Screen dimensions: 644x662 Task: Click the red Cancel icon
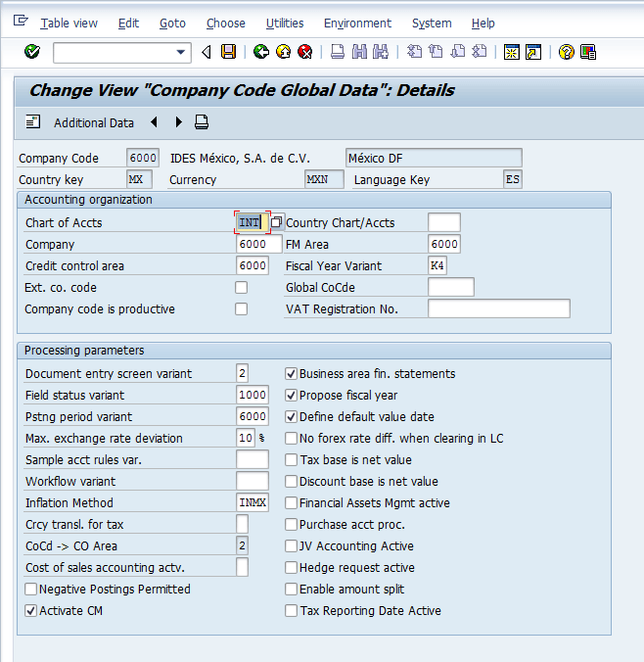pyautogui.click(x=305, y=52)
